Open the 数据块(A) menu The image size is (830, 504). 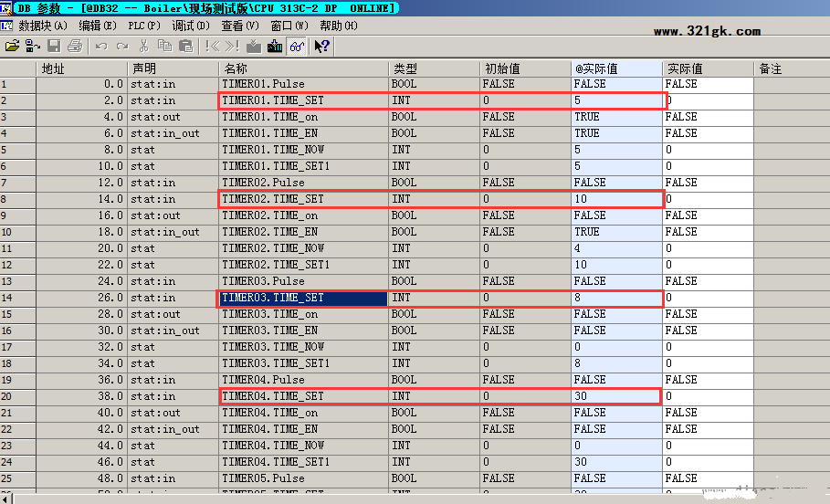43,26
